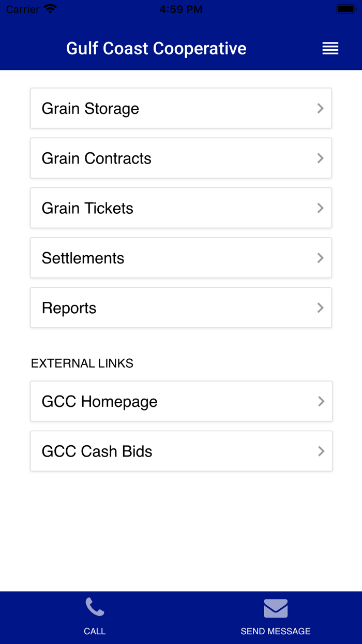Expand the GCC Cash Bids row chevron
The width and height of the screenshot is (362, 644).
pyautogui.click(x=321, y=451)
